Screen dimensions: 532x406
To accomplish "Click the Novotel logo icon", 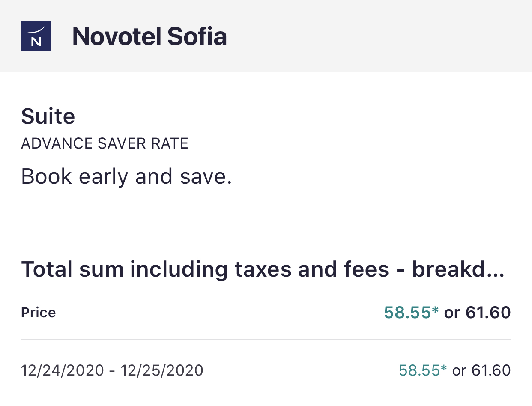I will [x=36, y=36].
